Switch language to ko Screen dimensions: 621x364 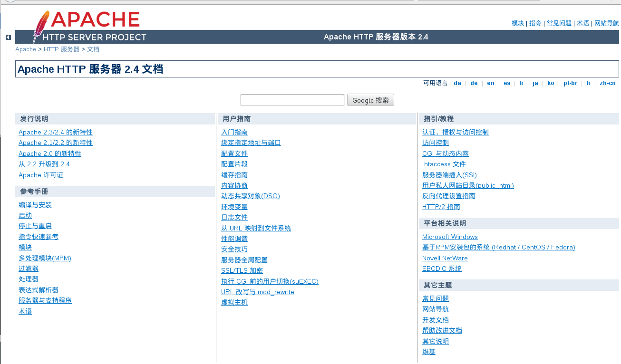click(551, 83)
